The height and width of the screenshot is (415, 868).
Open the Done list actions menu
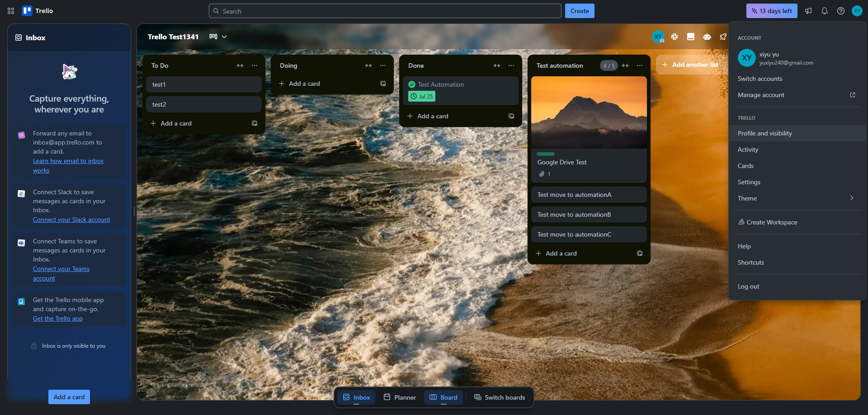(511, 65)
